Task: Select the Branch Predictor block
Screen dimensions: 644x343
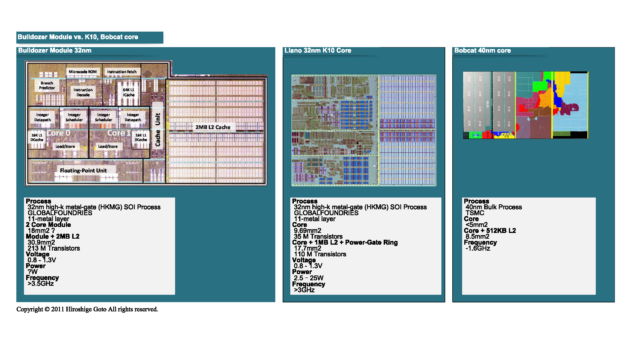Action: (47, 85)
